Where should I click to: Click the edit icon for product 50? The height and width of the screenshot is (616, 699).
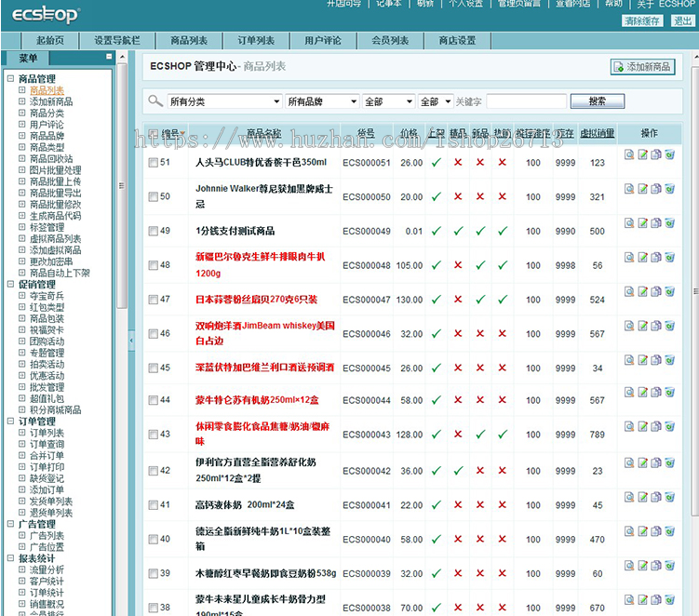643,190
